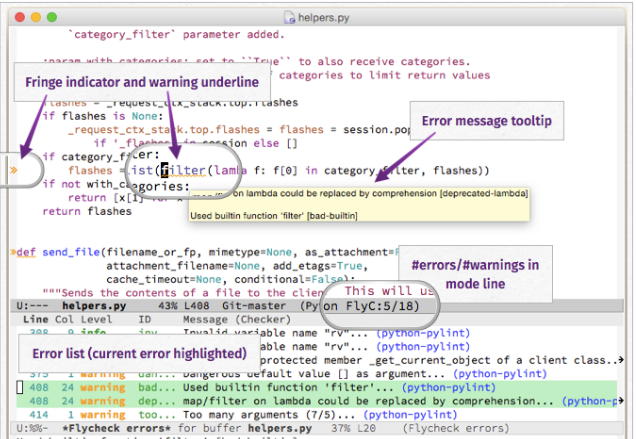This screenshot has height=439, width=636.
Task: Close the helpers.py window with the red button
Action: (19, 17)
